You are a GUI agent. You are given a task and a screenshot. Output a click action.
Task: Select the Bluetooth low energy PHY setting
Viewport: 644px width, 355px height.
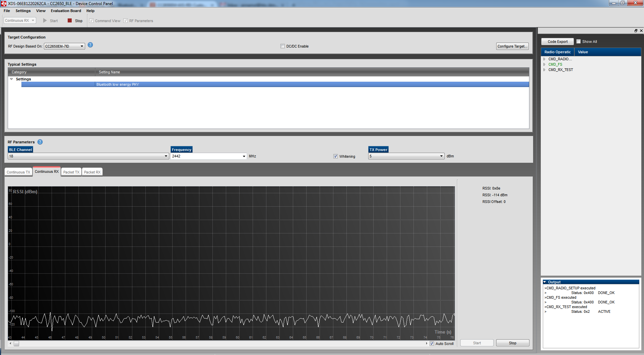pyautogui.click(x=275, y=84)
